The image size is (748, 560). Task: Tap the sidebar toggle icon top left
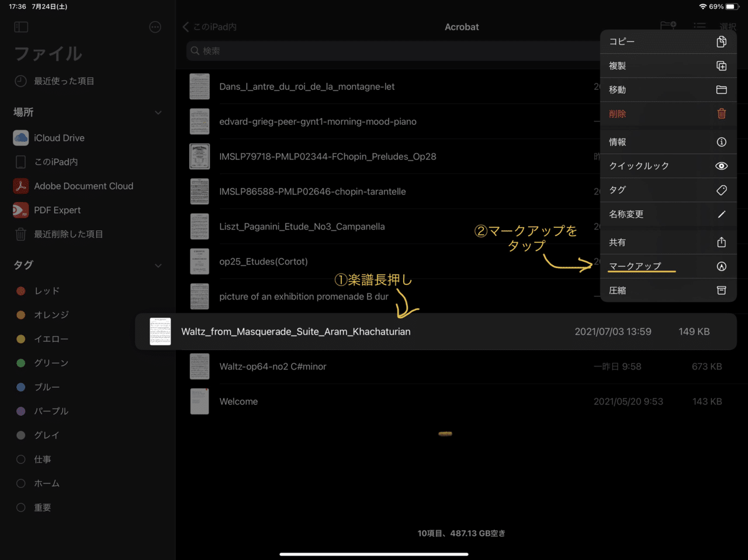pyautogui.click(x=20, y=27)
